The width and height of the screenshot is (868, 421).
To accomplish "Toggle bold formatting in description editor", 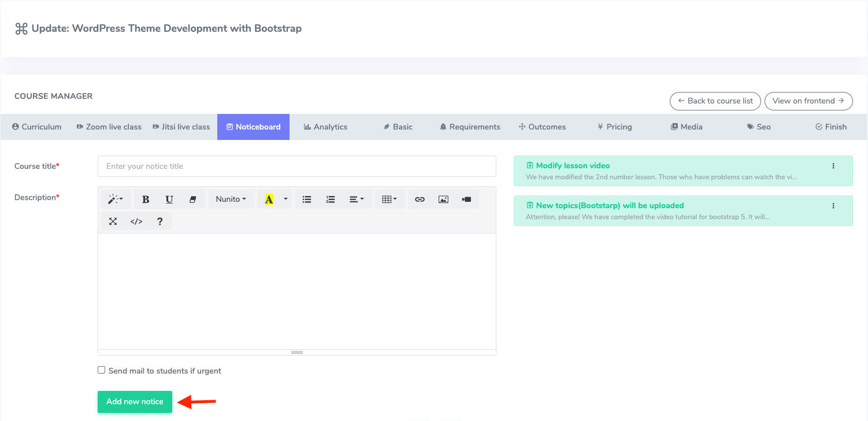I will click(x=146, y=200).
